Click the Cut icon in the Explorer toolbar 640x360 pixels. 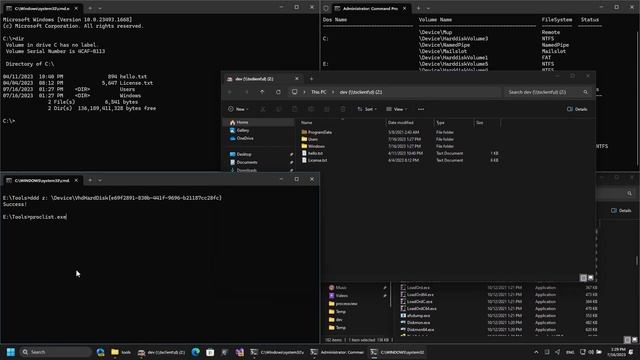263,109
